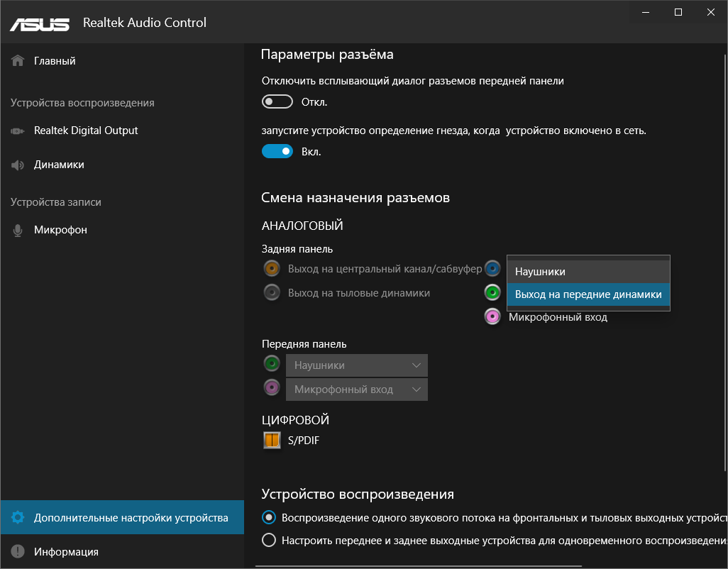
Task: Open the Наушники dropdown for front panel
Action: pyautogui.click(x=356, y=363)
